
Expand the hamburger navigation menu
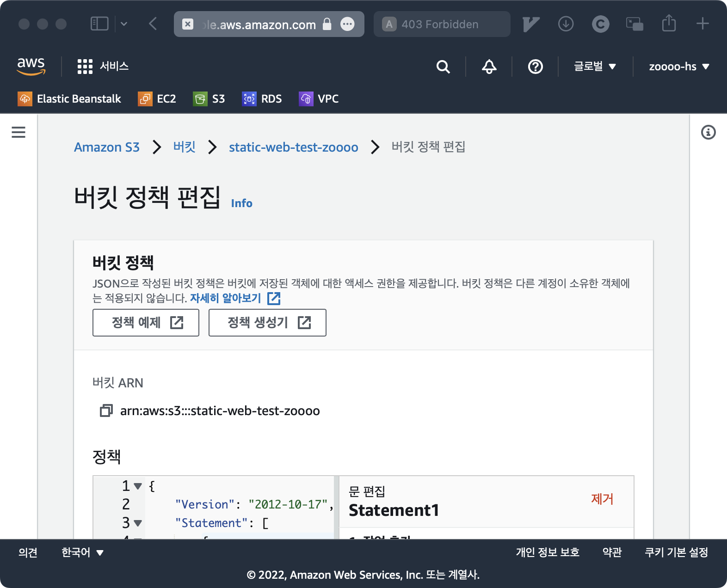18,132
